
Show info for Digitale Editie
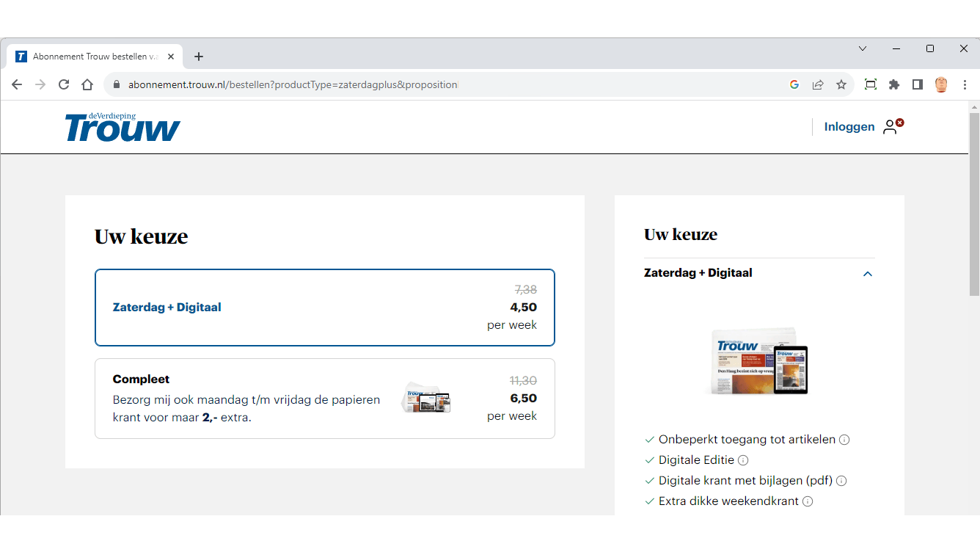pyautogui.click(x=743, y=460)
